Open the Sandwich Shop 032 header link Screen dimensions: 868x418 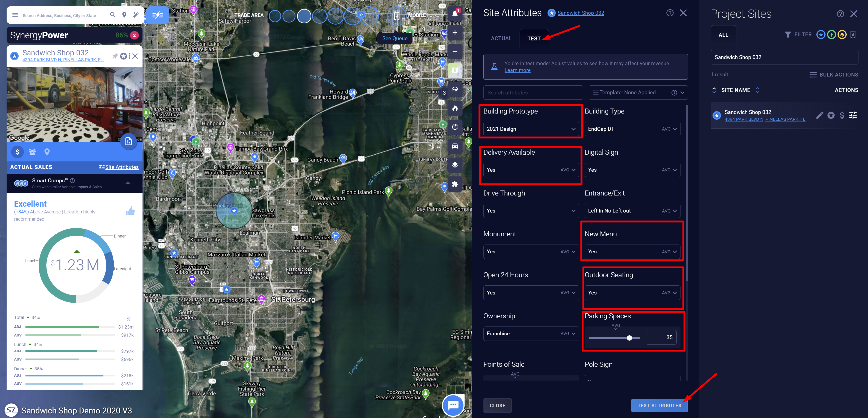pyautogui.click(x=580, y=13)
